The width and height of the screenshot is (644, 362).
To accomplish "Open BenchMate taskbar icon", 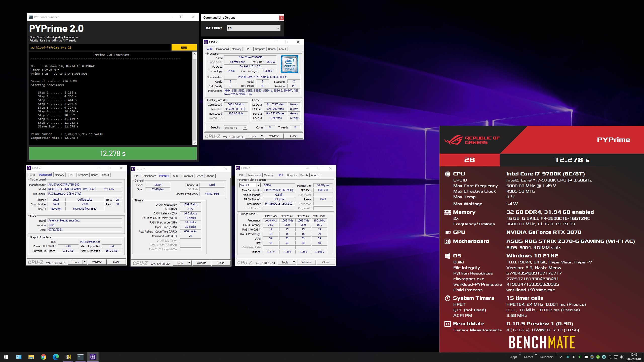I will (68, 357).
